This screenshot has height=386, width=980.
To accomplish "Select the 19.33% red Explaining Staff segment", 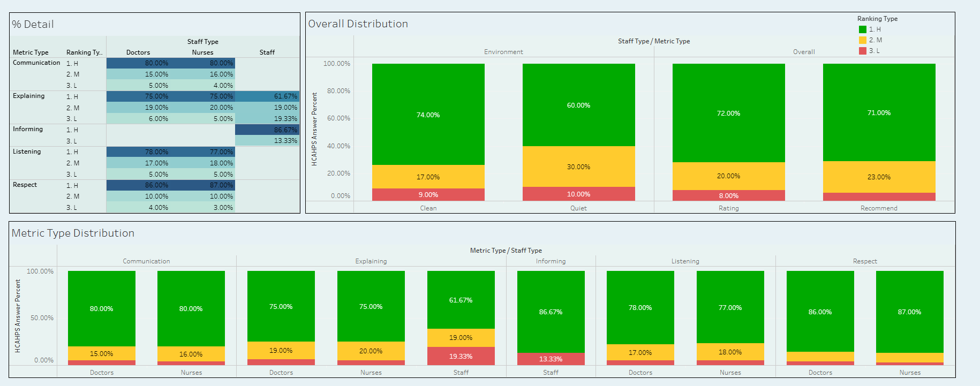I will point(461,356).
